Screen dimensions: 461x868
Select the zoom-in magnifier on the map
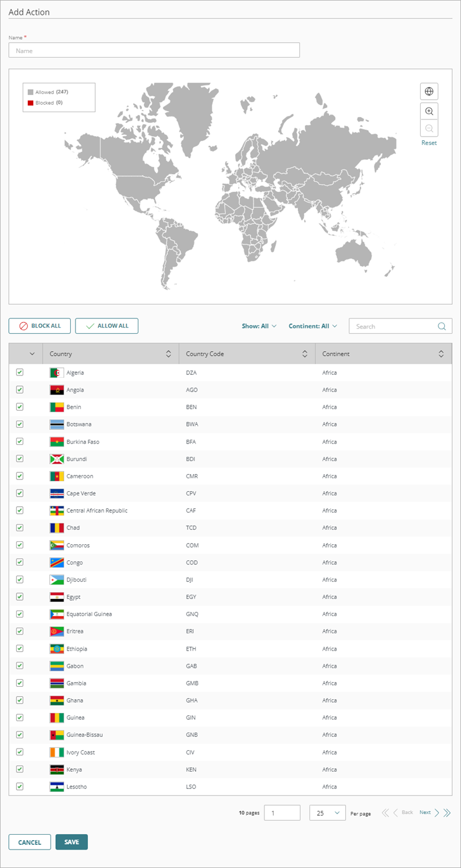(429, 111)
